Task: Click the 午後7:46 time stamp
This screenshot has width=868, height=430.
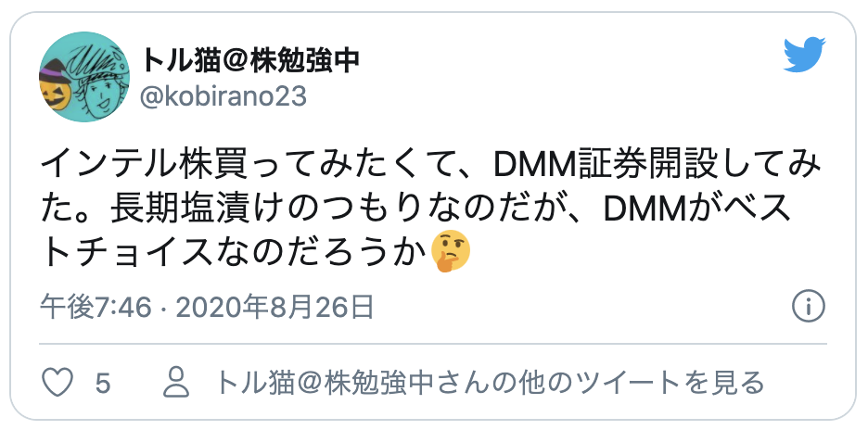Action: point(96,307)
